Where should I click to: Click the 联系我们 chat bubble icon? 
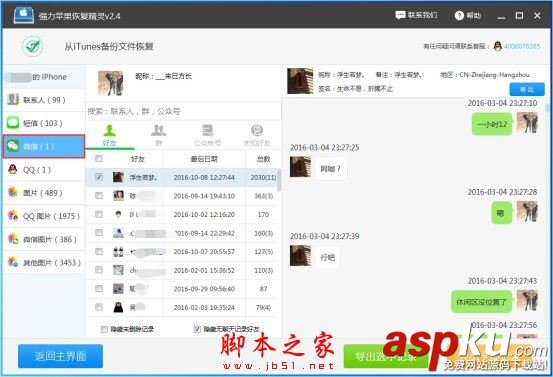(400, 15)
